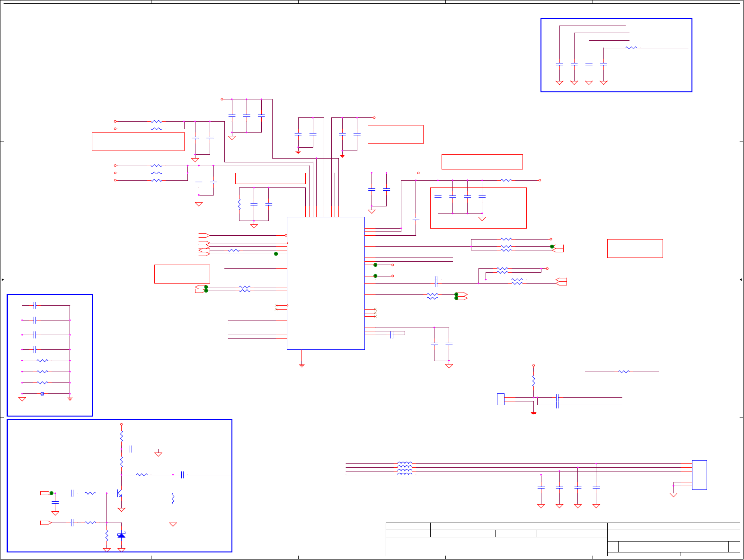The image size is (744, 560).
Task: Click the emitter ground symbol under the transistor
Action: [x=121, y=510]
